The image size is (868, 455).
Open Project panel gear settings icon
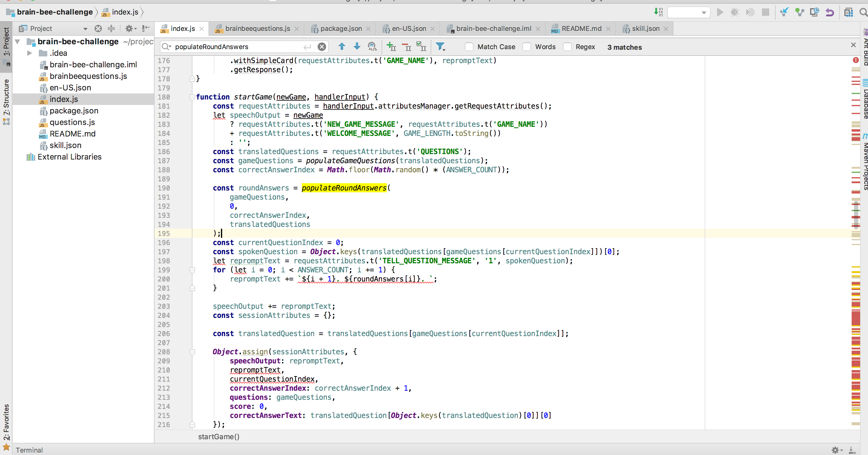tap(129, 29)
